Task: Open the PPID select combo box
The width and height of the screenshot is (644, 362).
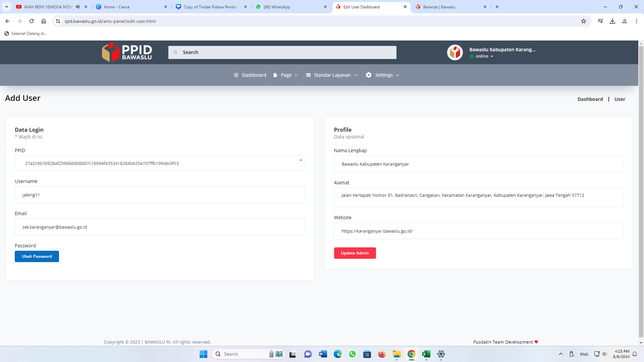Action: click(159, 163)
